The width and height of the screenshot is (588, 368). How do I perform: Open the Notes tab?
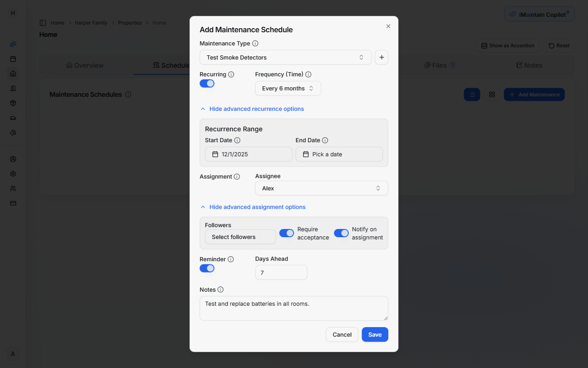tap(529, 65)
